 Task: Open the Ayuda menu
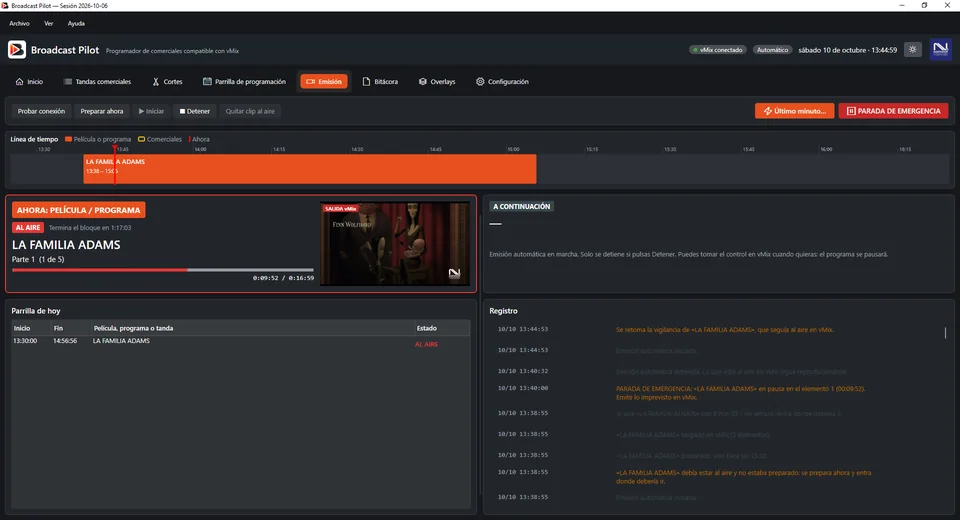point(76,23)
